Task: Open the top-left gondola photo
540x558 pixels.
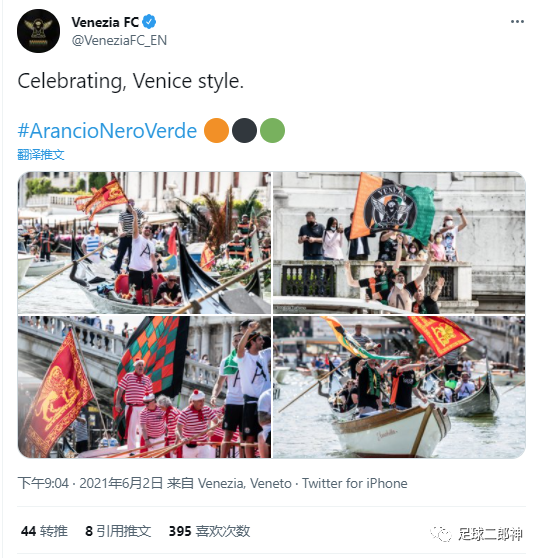Action: click(144, 243)
